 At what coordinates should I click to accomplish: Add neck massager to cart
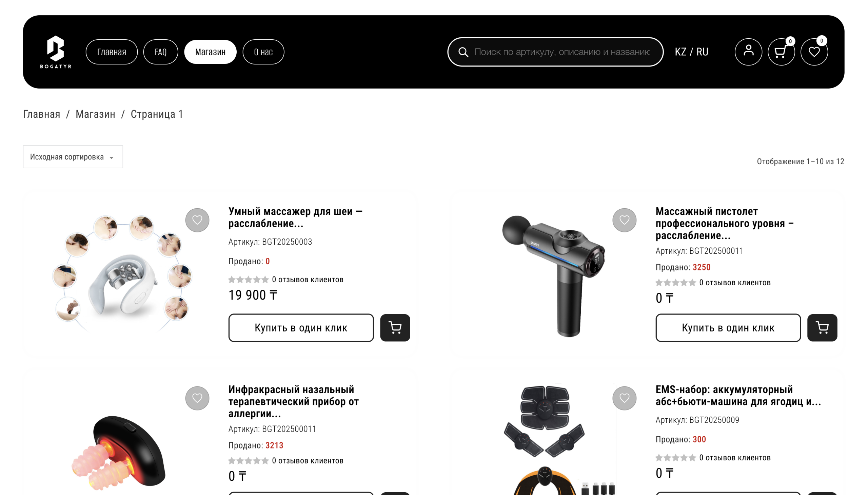(395, 328)
